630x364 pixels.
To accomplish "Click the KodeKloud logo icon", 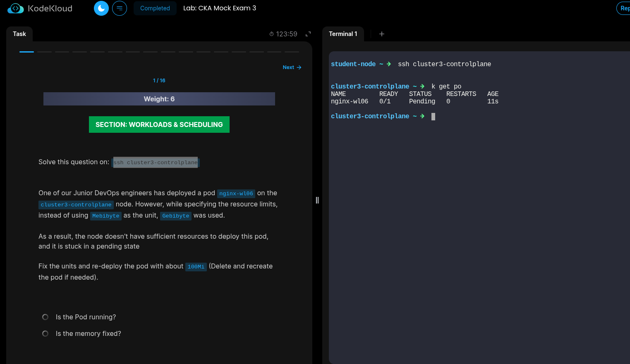I will (15, 8).
